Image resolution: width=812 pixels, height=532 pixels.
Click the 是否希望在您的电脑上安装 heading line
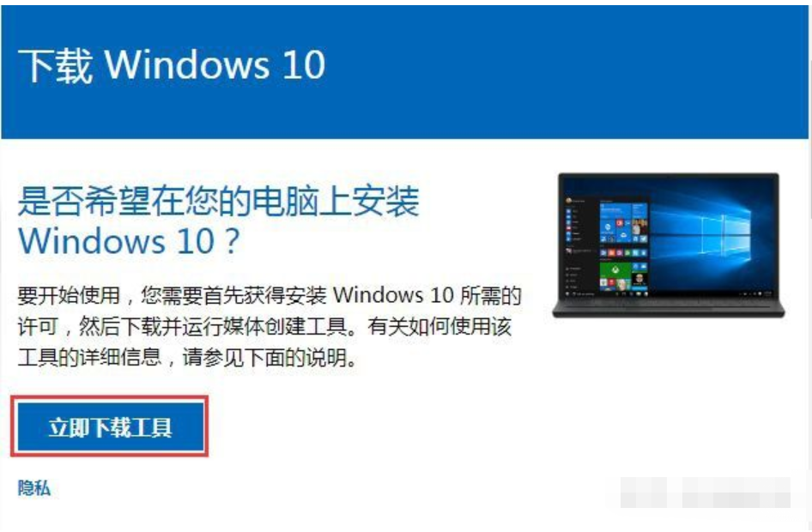[218, 201]
